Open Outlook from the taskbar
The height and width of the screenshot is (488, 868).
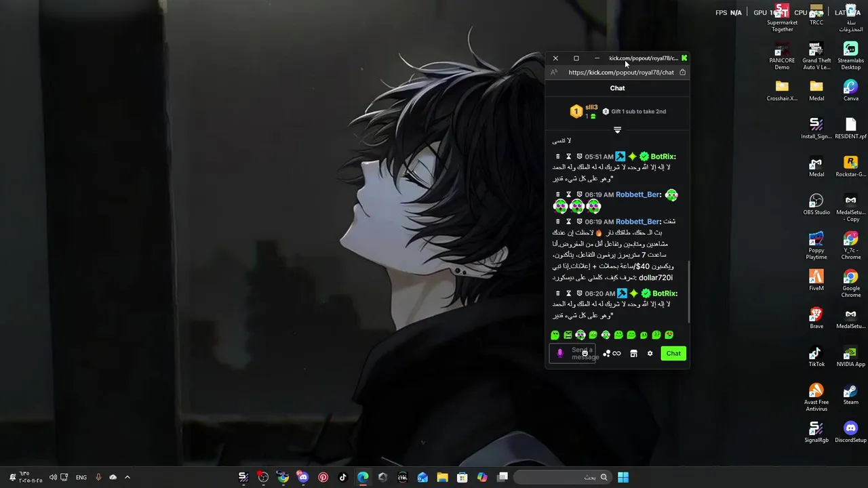[422, 477]
